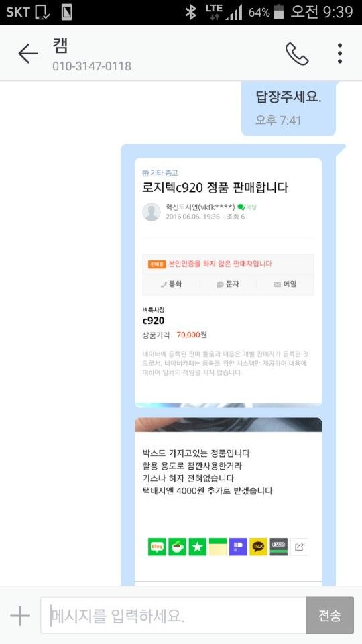Image resolution: width=362 pixels, height=644 pixels.
Task: Share via the green Blog icon
Action: [157, 547]
